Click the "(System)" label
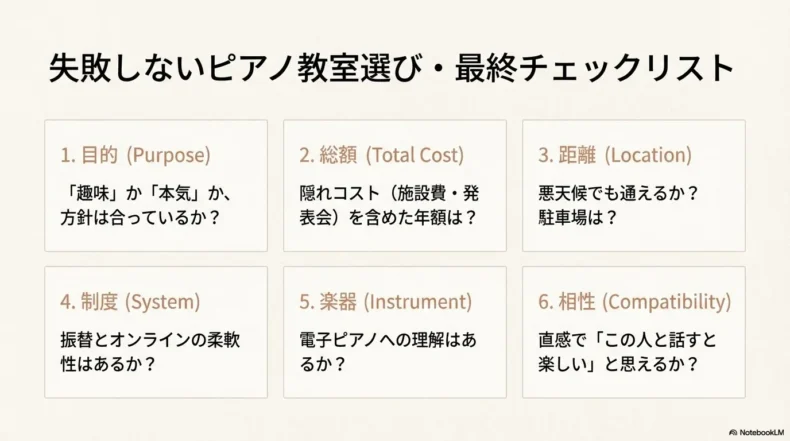Viewport: 790px width, 441px height. point(163,301)
